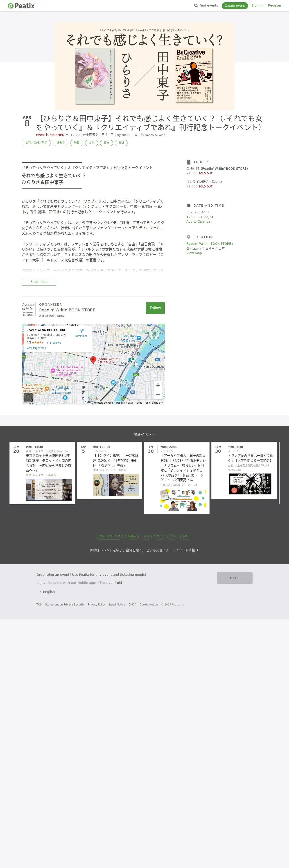
Task: Open the map Terms link
Action: click(139, 403)
